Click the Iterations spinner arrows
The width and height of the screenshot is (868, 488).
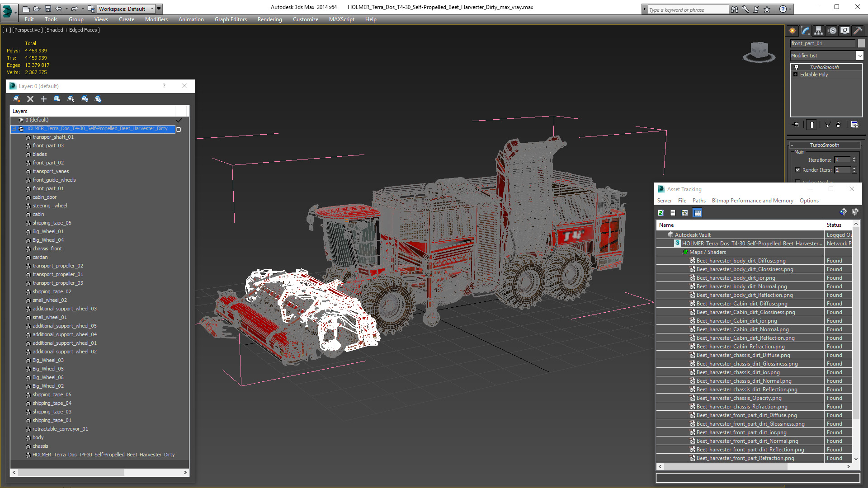coord(854,160)
